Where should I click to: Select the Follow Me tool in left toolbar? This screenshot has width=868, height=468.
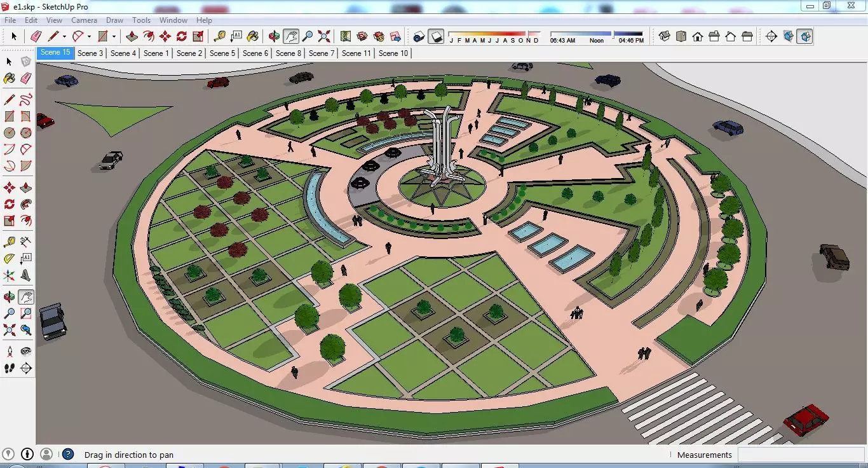point(25,204)
